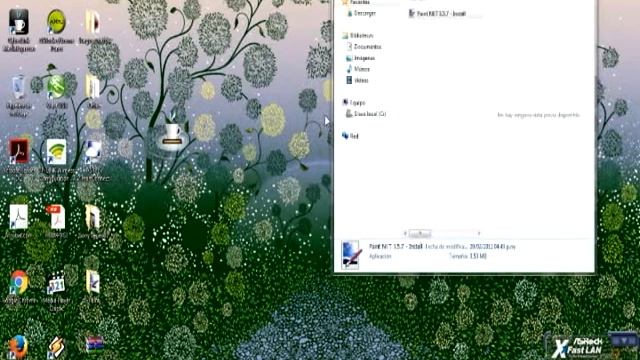Open blue-white shortcut beside Wi-Fi icon
This screenshot has width=640, height=360.
(x=93, y=151)
